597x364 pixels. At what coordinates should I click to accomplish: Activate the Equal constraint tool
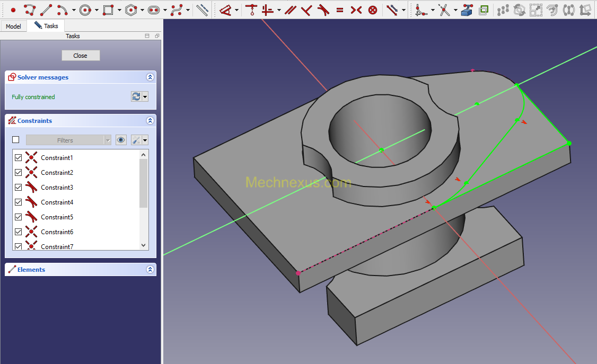[x=340, y=10]
